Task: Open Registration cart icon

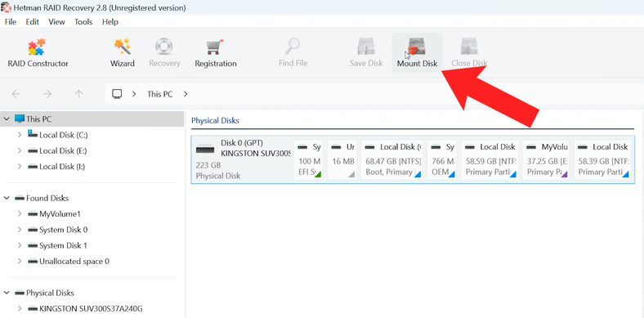Action: pos(215,47)
